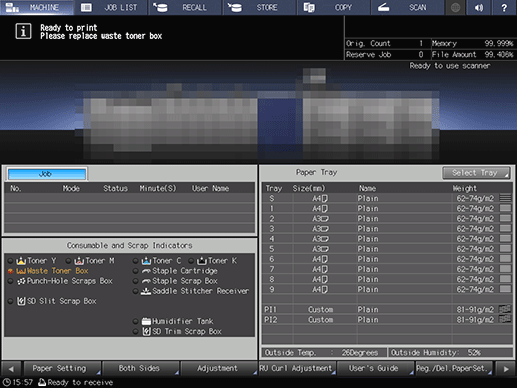The width and height of the screenshot is (517, 388).
Task: Switch to the COPY tab
Action: [x=334, y=7]
